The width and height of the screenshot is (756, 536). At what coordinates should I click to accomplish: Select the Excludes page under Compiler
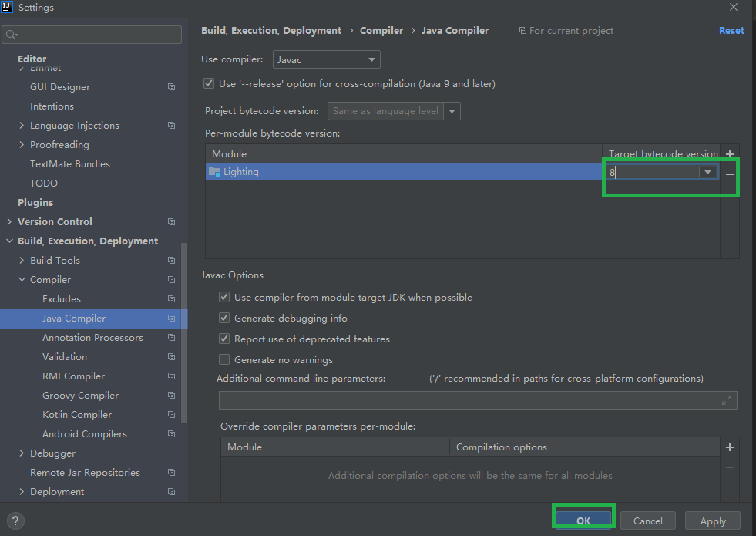click(62, 299)
